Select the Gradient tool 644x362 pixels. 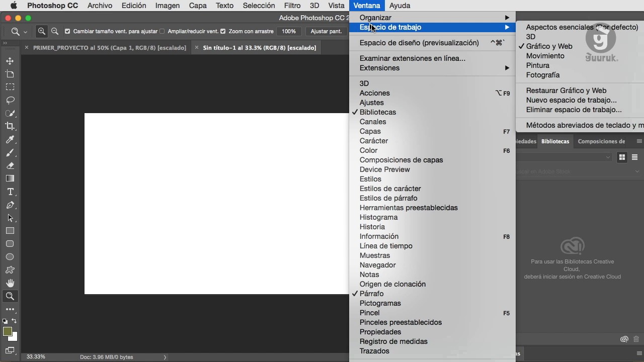point(10,178)
